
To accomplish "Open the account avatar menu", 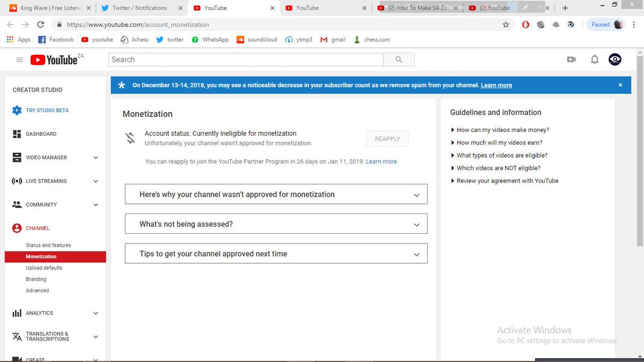I will pos(615,60).
